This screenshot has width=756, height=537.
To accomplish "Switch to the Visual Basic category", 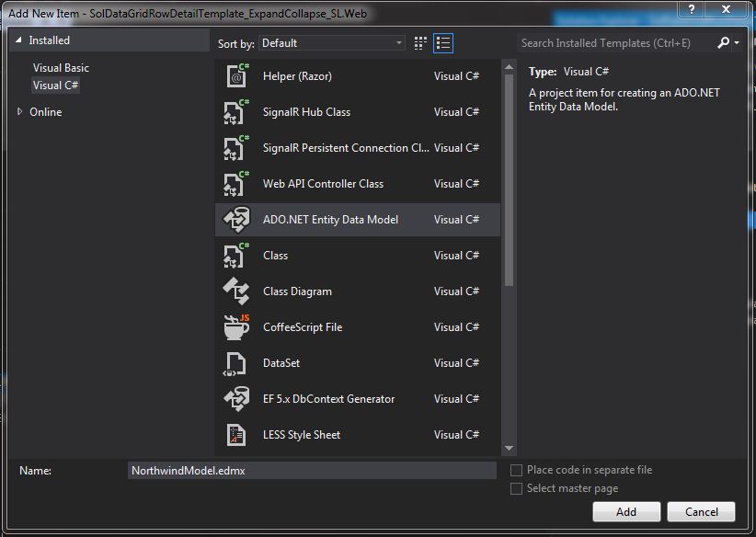I will [61, 68].
